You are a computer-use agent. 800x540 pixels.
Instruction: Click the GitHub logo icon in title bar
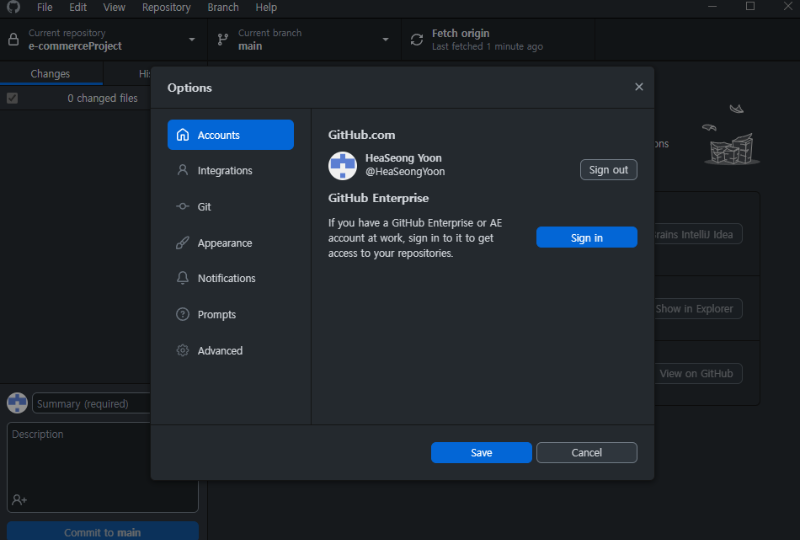coord(13,7)
